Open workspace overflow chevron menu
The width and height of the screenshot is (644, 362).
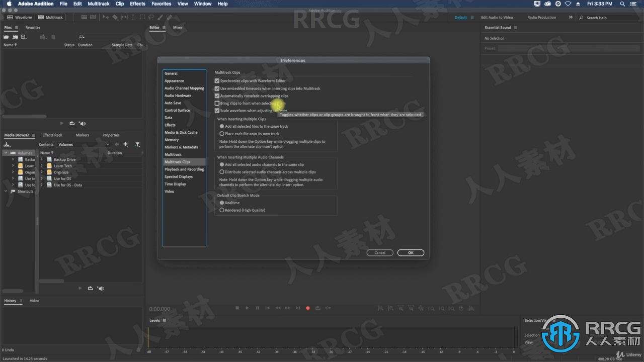point(571,17)
